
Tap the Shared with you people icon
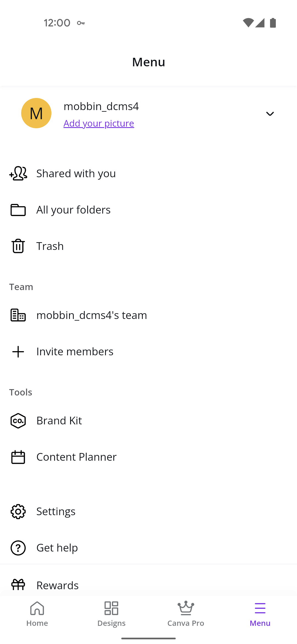(x=18, y=173)
